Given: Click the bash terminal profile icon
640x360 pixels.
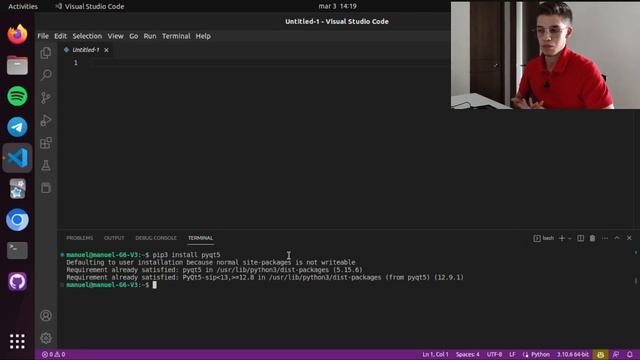Looking at the screenshot, I should click(x=543, y=238).
